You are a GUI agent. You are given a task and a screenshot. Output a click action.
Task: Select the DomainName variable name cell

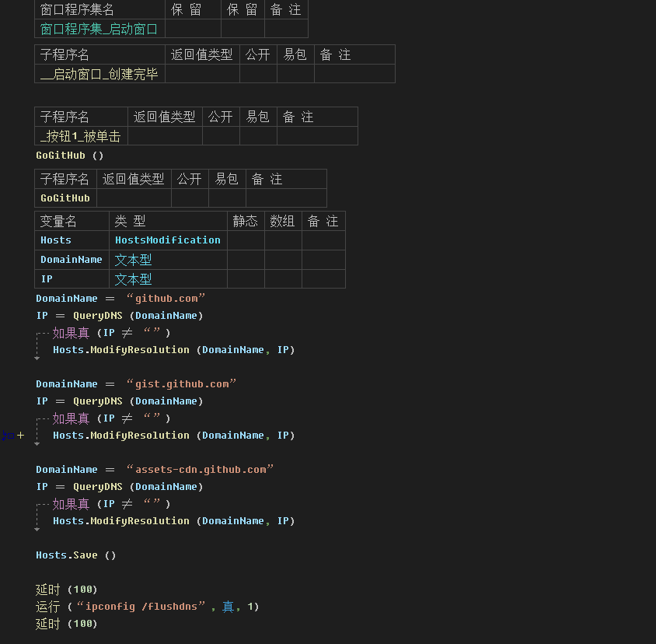(x=72, y=260)
